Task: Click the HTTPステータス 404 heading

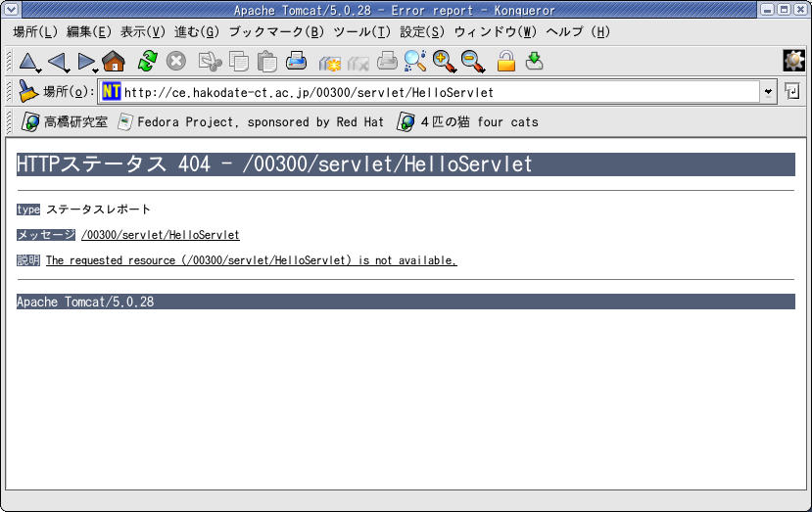Action: (x=406, y=164)
